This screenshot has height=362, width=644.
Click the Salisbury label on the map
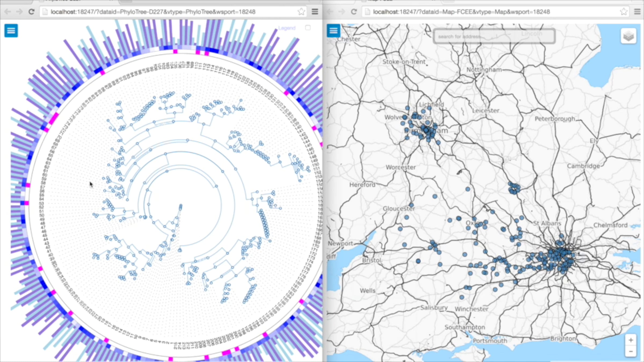click(434, 308)
